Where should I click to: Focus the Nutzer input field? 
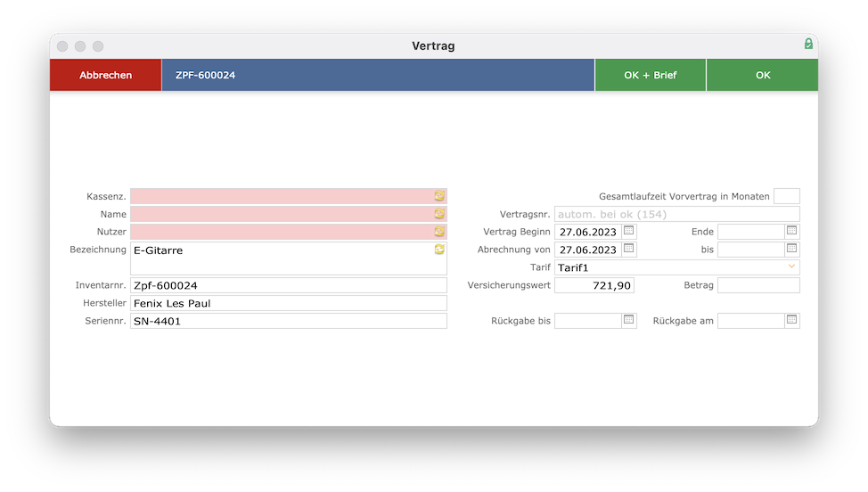click(x=289, y=232)
